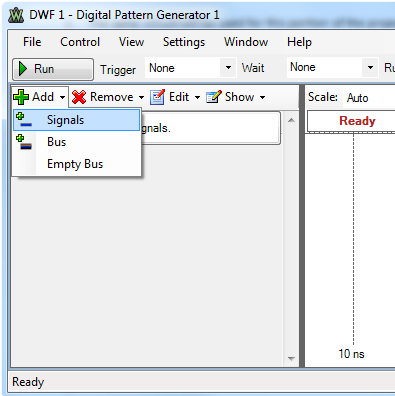Click the Ready text in status bar
395x396 pixels.
tap(28, 382)
